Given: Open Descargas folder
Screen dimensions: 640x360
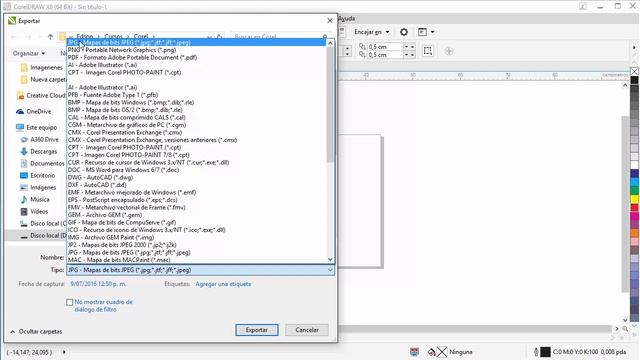Looking at the screenshot, I should click(x=39, y=151).
